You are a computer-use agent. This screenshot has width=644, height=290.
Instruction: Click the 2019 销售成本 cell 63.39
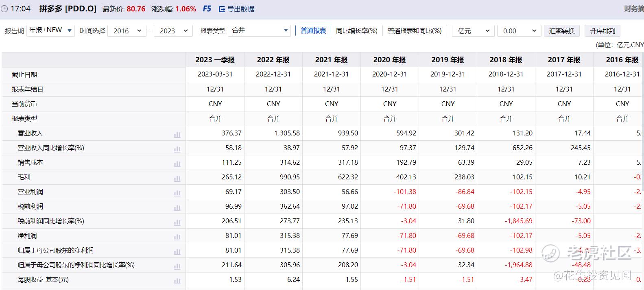(x=466, y=162)
